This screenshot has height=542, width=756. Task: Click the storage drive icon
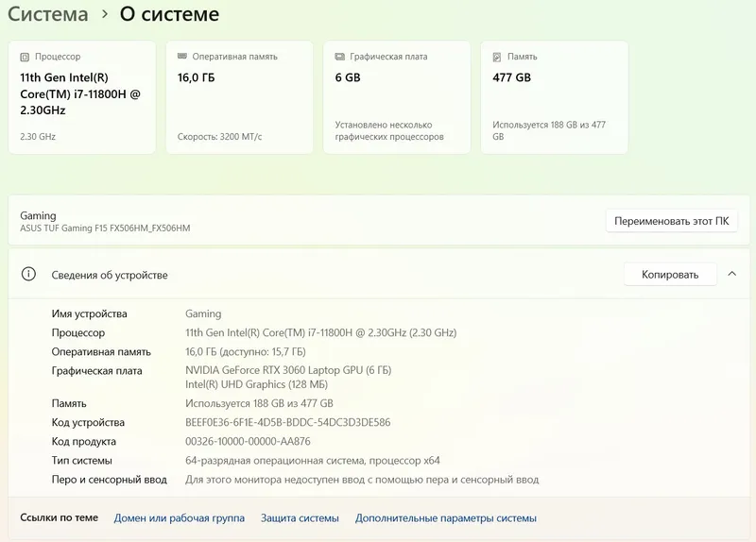click(x=497, y=57)
